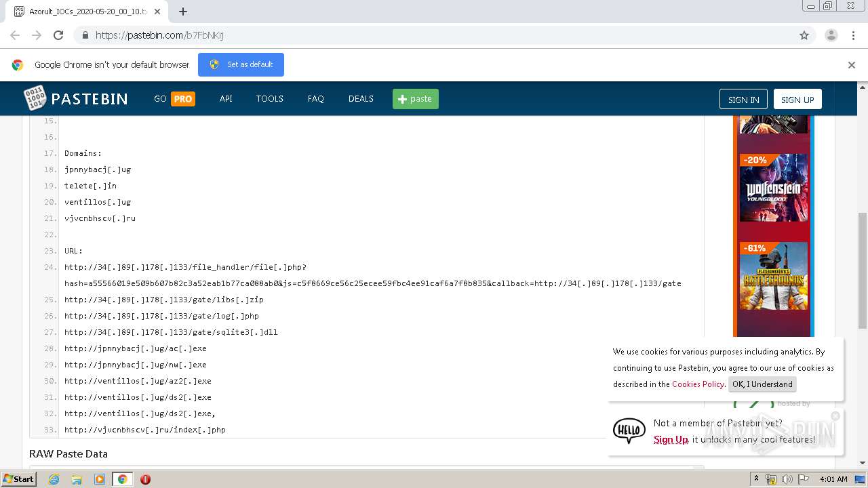Click the volume speaker tray icon
868x488 pixels.
(x=787, y=479)
